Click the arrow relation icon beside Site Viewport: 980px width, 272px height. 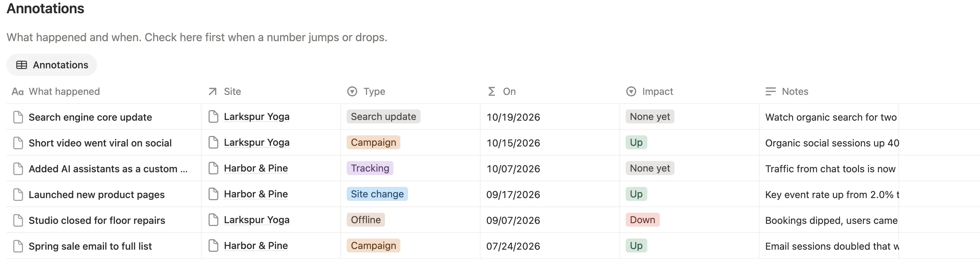point(213,91)
